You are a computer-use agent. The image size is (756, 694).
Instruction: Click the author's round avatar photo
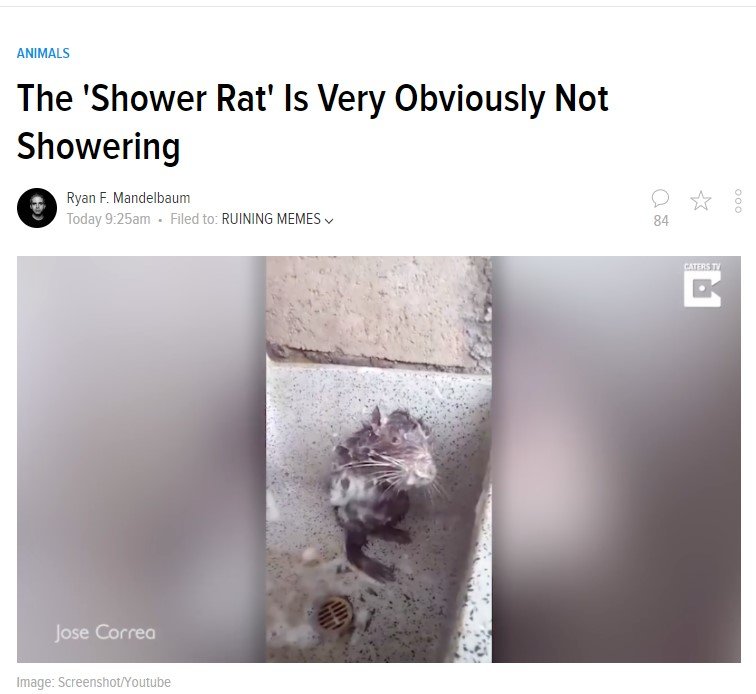[37, 208]
